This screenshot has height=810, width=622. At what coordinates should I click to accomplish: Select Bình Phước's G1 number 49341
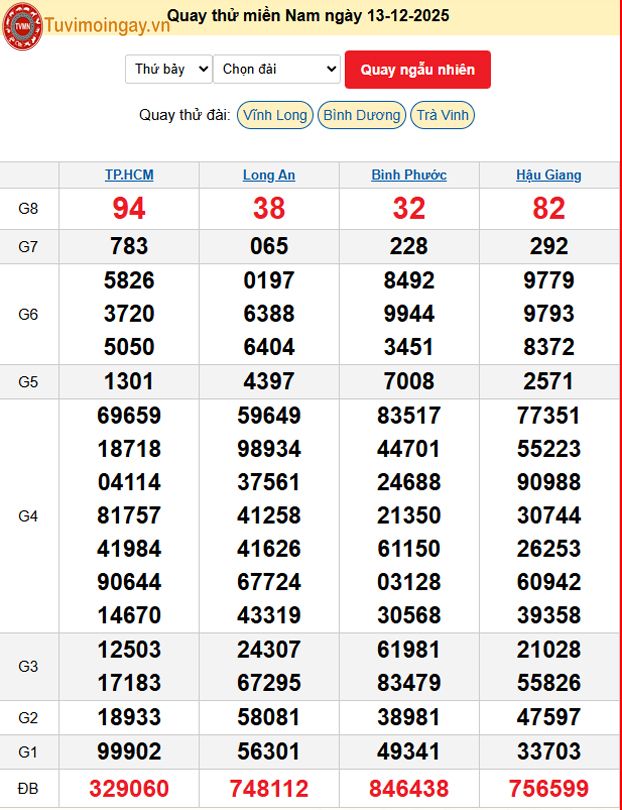[x=409, y=750]
